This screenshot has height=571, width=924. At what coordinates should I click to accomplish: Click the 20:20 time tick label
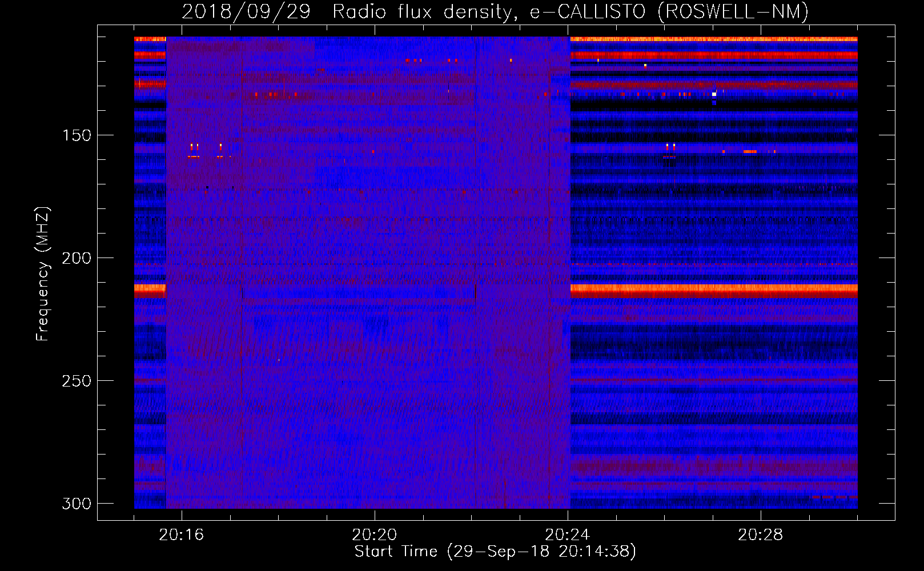[x=375, y=535]
